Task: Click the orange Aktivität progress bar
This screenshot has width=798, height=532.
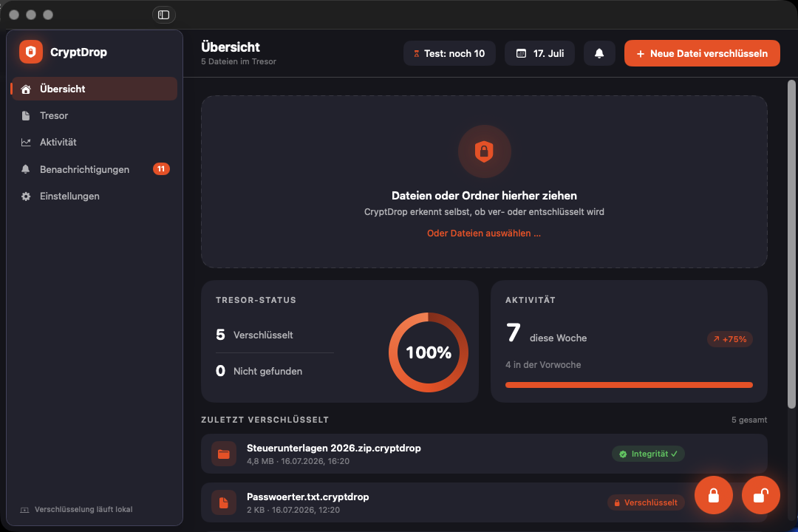Action: click(629, 385)
